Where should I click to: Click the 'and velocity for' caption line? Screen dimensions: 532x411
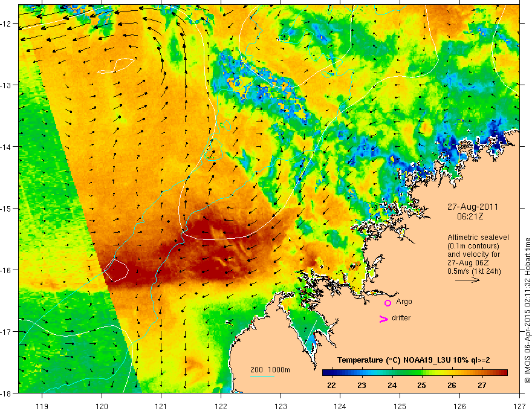473,254
